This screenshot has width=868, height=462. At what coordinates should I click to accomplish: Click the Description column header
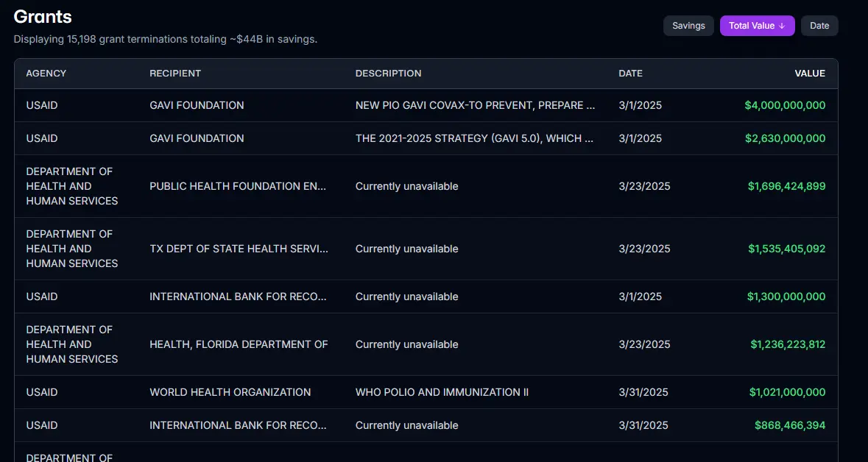coord(388,74)
